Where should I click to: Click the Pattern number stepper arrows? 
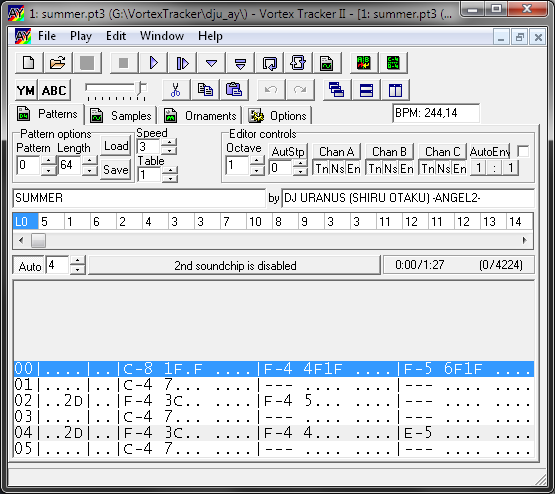tap(48, 165)
